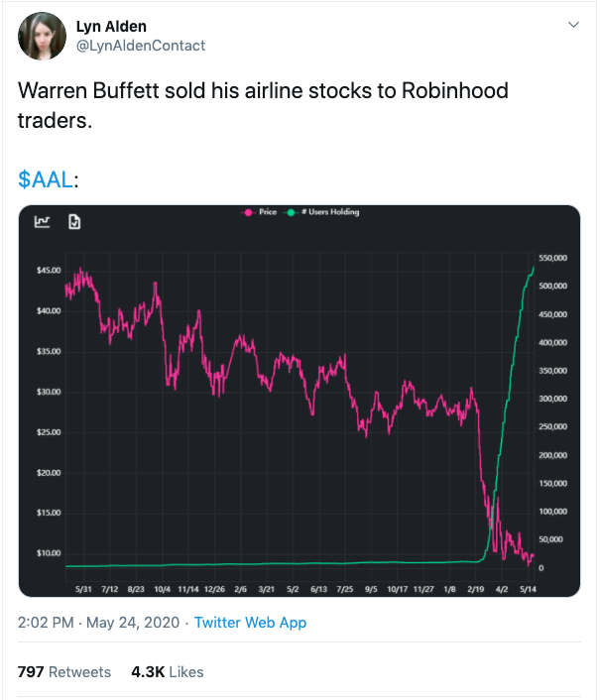This screenshot has width=600, height=700.
Task: Toggle the Price legend series
Action: (259, 212)
